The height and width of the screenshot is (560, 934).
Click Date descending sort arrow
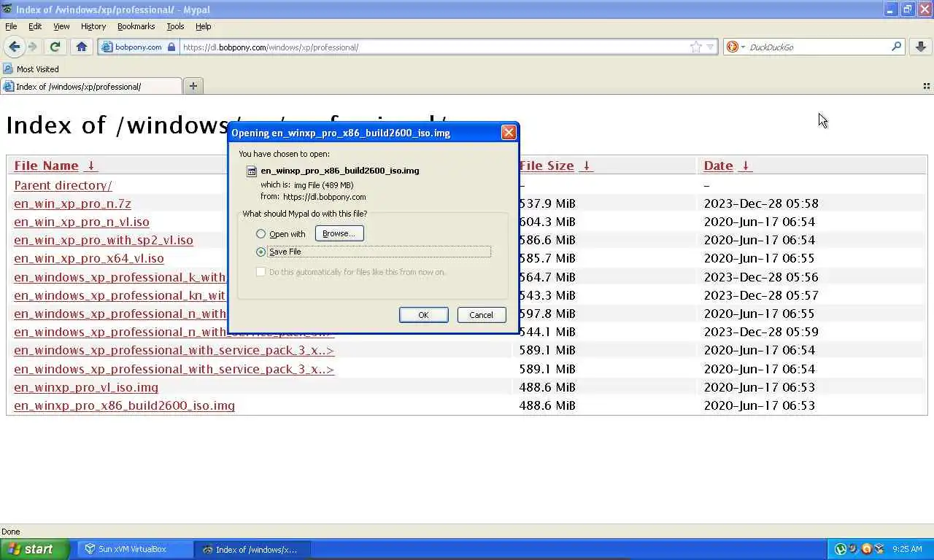[745, 166]
